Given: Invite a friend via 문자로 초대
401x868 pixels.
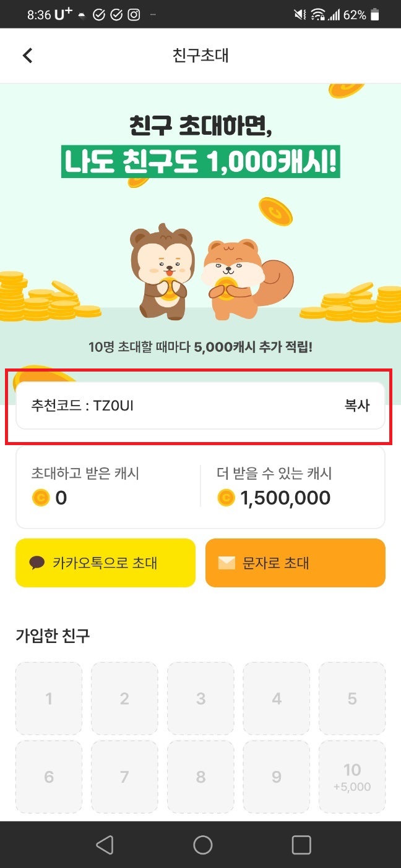Looking at the screenshot, I should 295,563.
